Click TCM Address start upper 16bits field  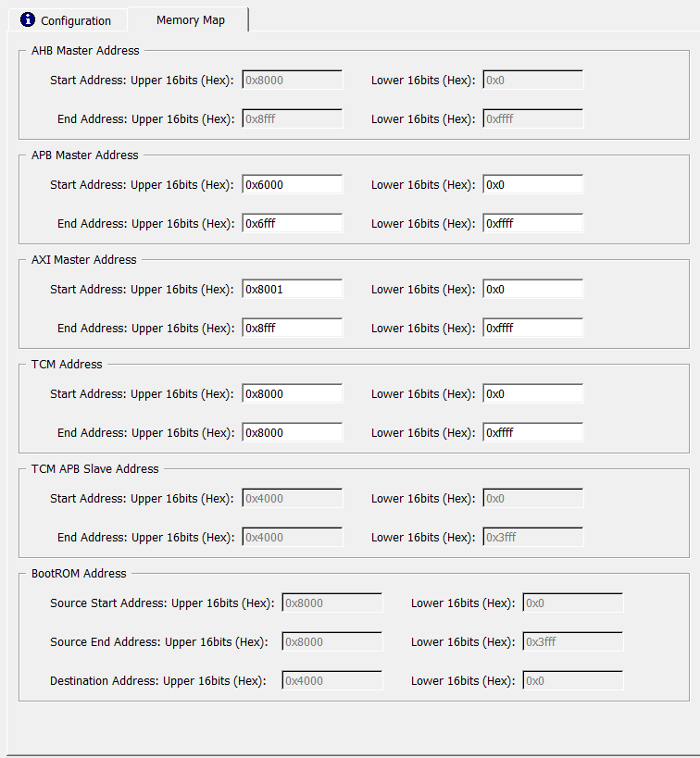(x=292, y=393)
